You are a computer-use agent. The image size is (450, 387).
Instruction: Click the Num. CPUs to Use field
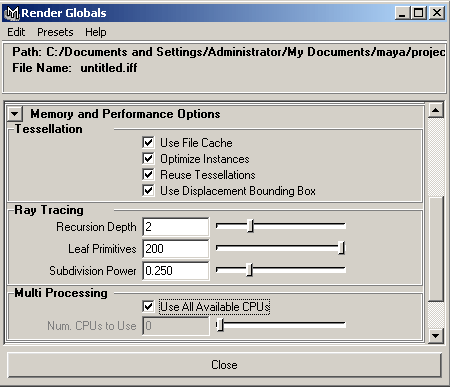pyautogui.click(x=176, y=326)
